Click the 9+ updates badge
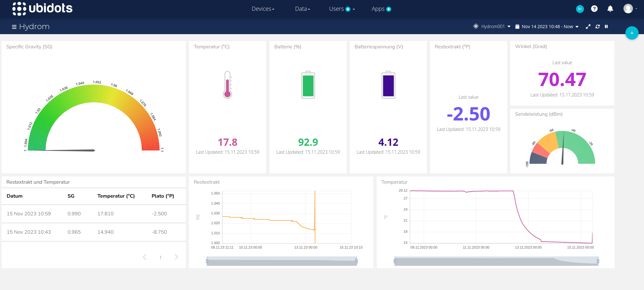The width and height of the screenshot is (644, 290). coord(580,9)
